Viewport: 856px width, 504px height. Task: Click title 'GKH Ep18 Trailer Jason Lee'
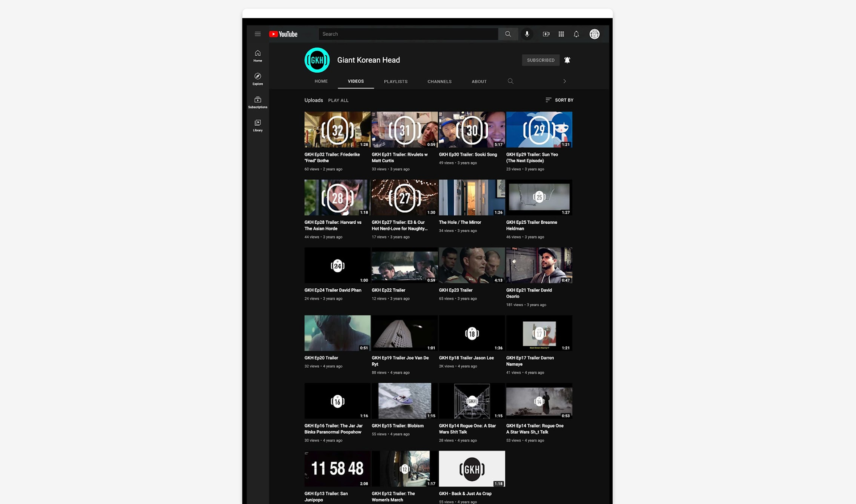[x=466, y=358]
